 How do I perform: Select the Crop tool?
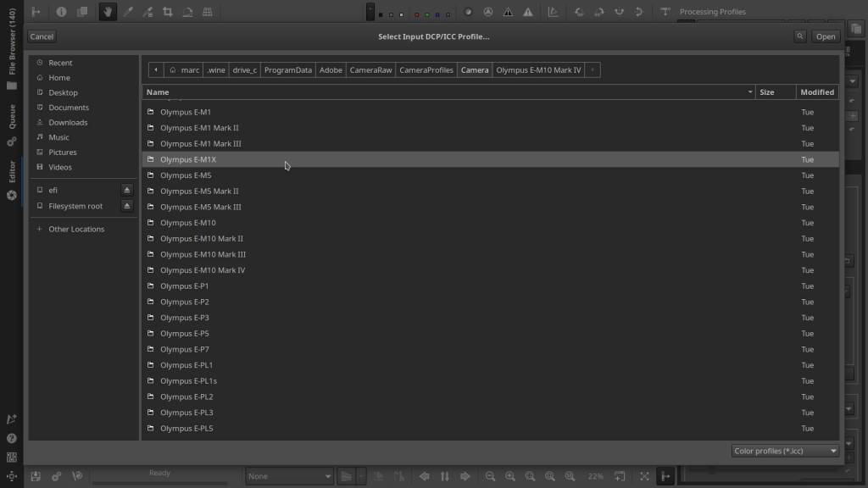(x=168, y=12)
